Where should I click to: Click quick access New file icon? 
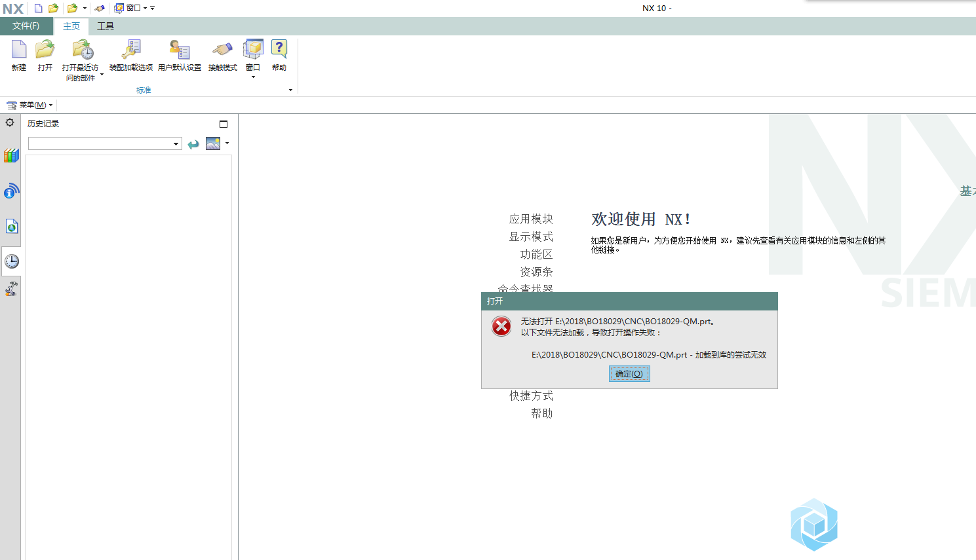[x=39, y=8]
